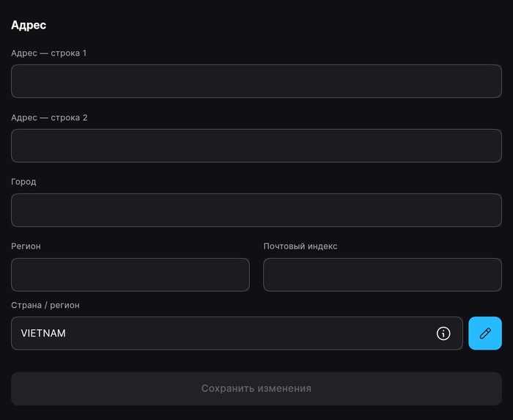Click the Страна / регион label
513x420 pixels.
pyautogui.click(x=45, y=305)
